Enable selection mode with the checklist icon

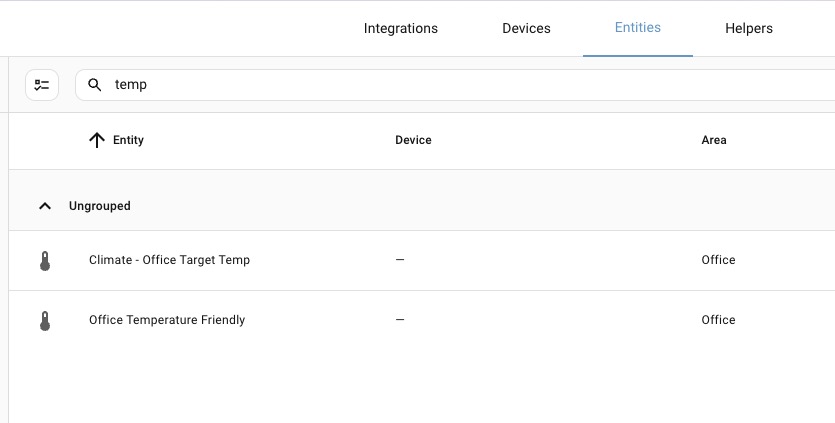[x=42, y=85]
